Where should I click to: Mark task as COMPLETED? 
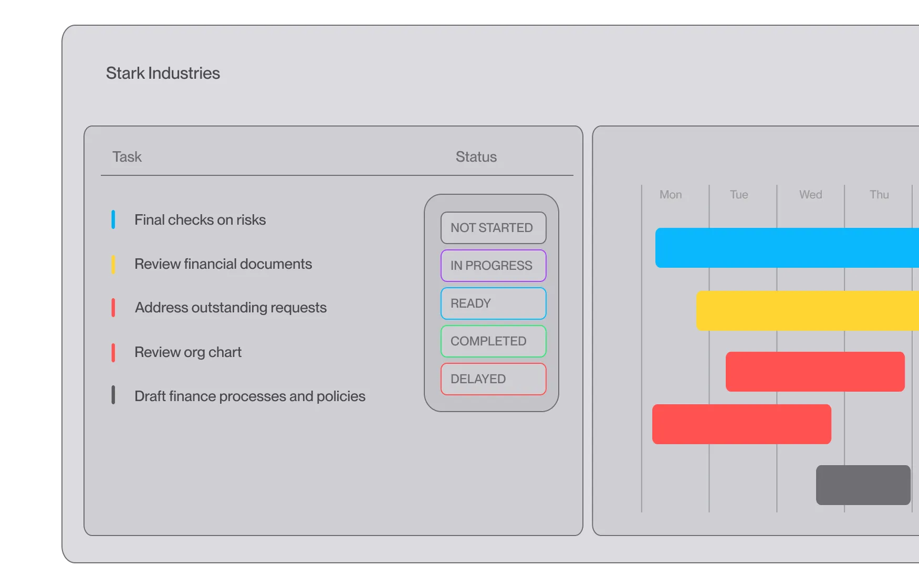[493, 341]
